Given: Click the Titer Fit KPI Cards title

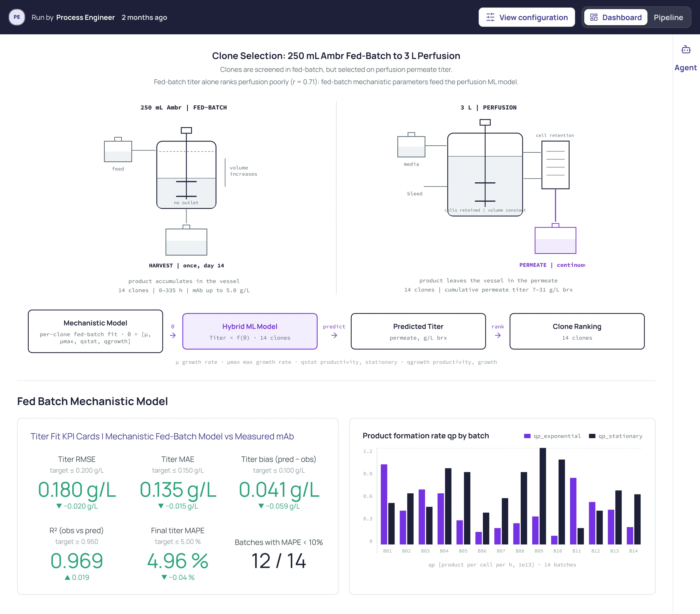Looking at the screenshot, I should click(x=162, y=436).
